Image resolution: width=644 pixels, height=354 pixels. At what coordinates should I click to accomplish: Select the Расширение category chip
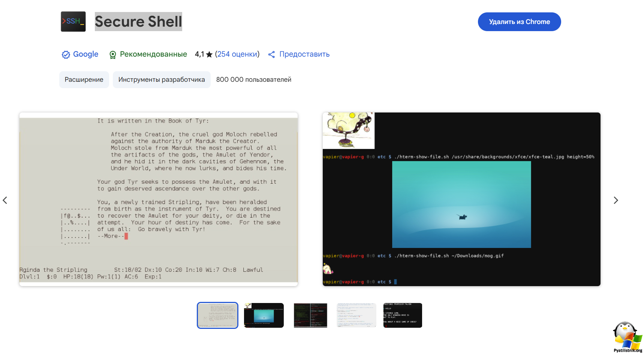tap(84, 79)
